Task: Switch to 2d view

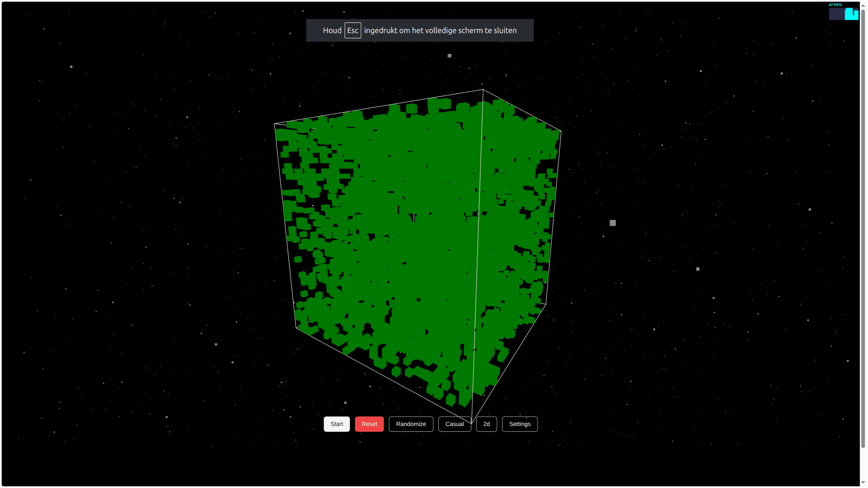Action: click(x=486, y=424)
